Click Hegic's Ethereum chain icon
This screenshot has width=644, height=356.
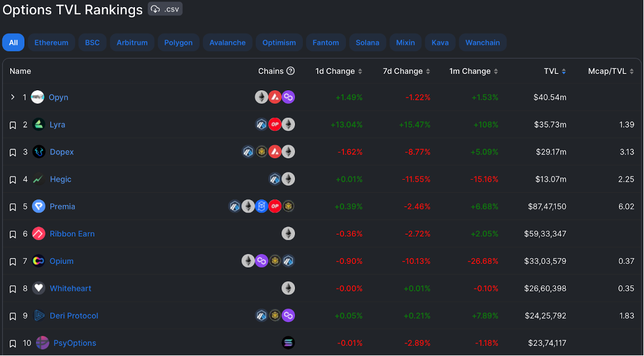tap(289, 179)
